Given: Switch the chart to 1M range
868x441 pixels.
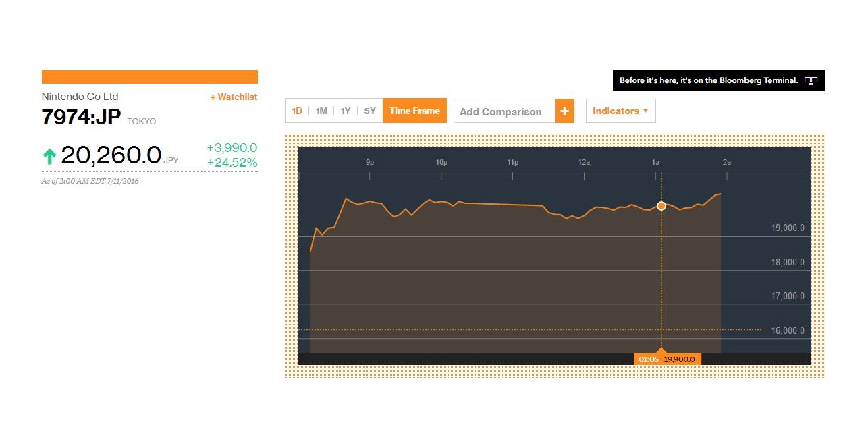Looking at the screenshot, I should [321, 111].
